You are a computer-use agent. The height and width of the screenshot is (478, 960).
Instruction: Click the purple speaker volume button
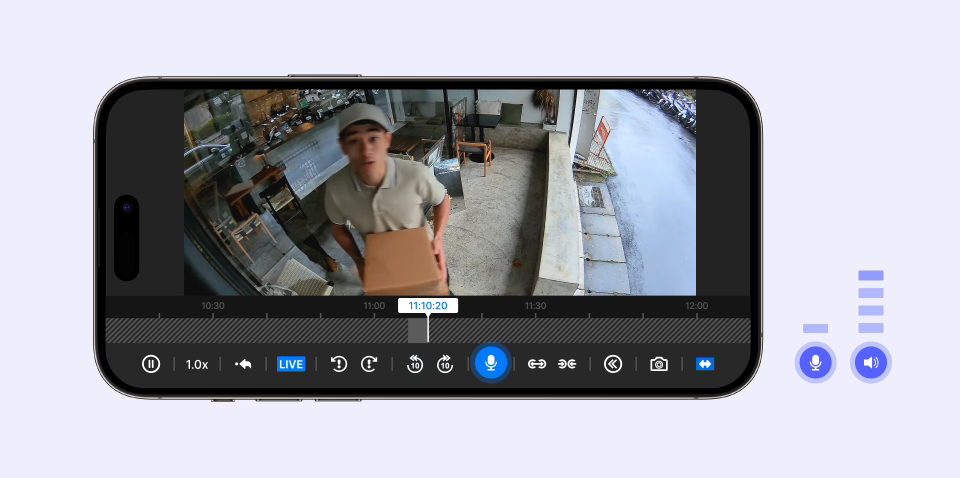point(871,362)
